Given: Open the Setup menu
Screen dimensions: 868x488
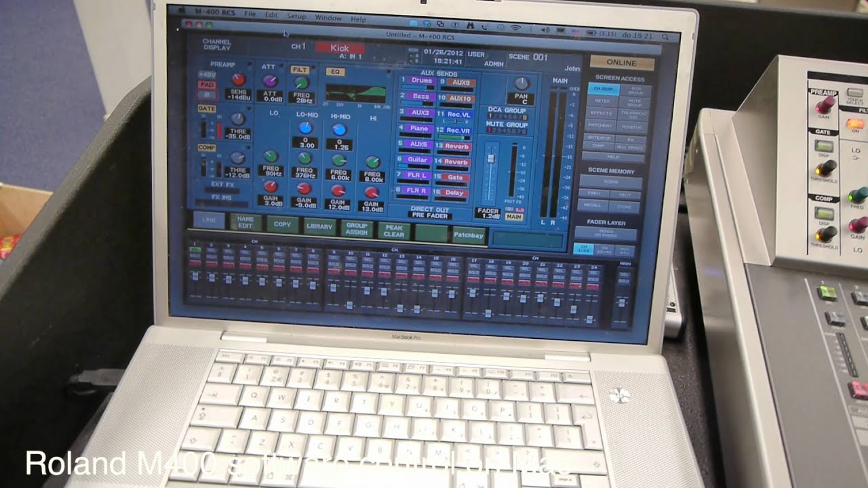Looking at the screenshot, I should click(x=296, y=16).
